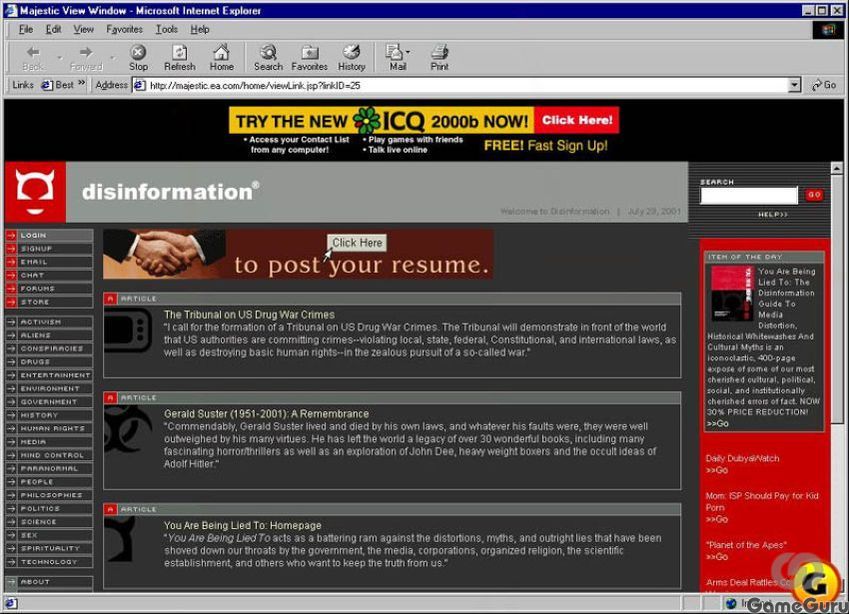Open the Favorites menu in menu bar
This screenshot has height=614, width=849.
pos(125,29)
